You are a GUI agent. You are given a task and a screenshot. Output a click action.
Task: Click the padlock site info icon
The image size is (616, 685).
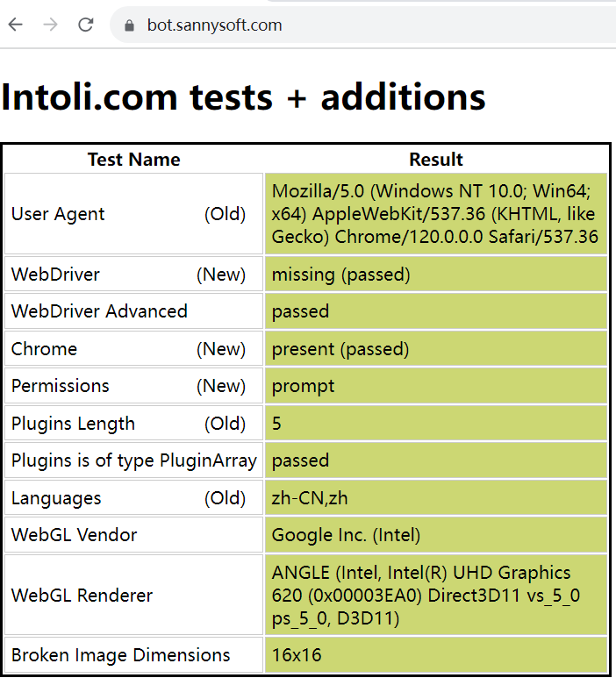click(129, 25)
